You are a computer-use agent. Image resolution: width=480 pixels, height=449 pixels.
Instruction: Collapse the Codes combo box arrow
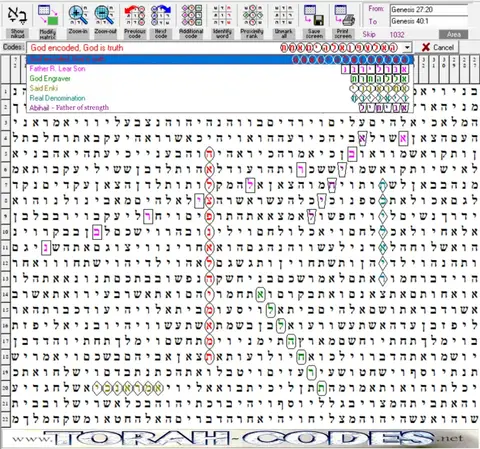pyautogui.click(x=407, y=48)
